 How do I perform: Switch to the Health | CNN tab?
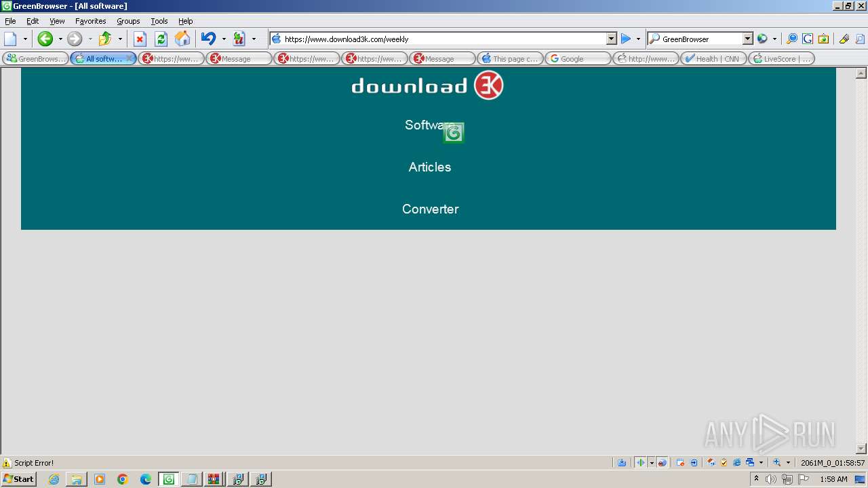(713, 59)
